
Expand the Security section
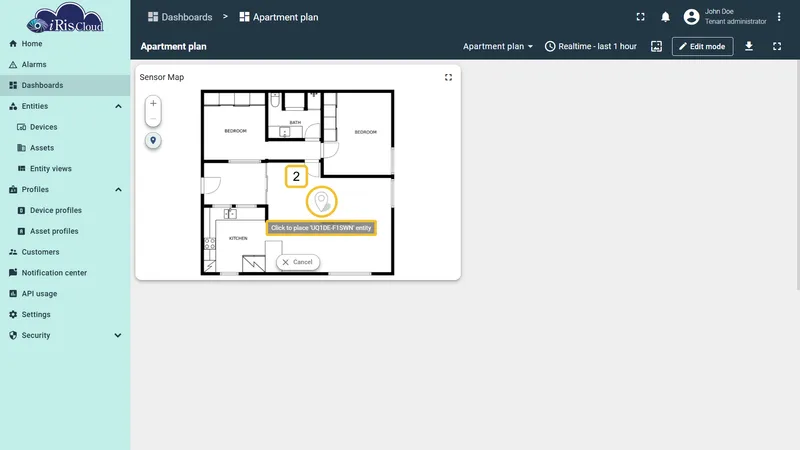118,335
